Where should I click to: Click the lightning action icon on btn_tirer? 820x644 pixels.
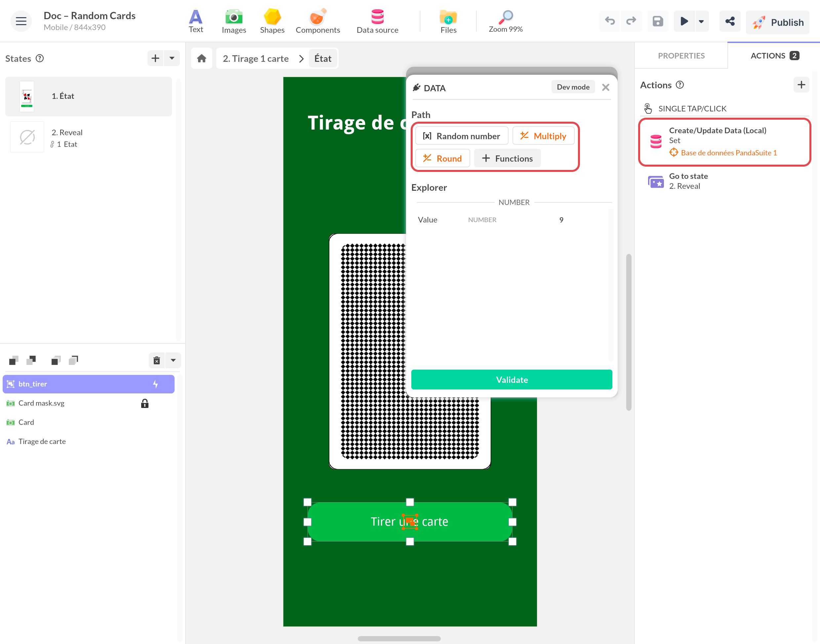(155, 384)
